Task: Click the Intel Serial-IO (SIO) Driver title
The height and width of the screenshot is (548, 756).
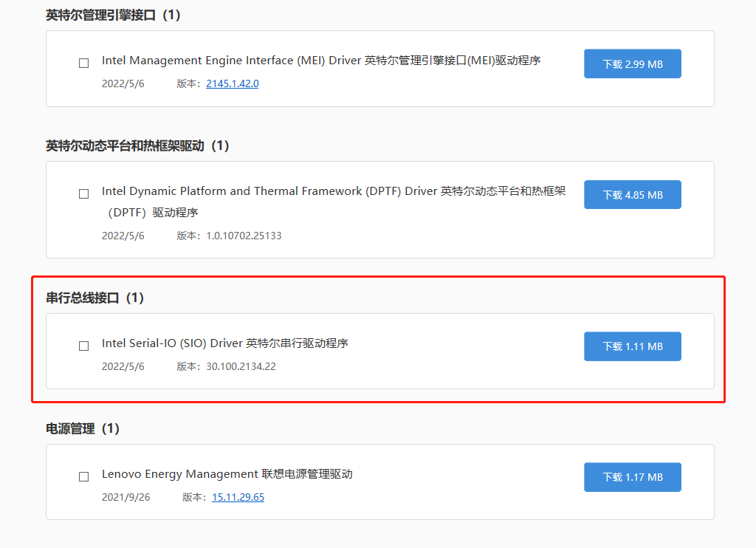Action: 224,343
